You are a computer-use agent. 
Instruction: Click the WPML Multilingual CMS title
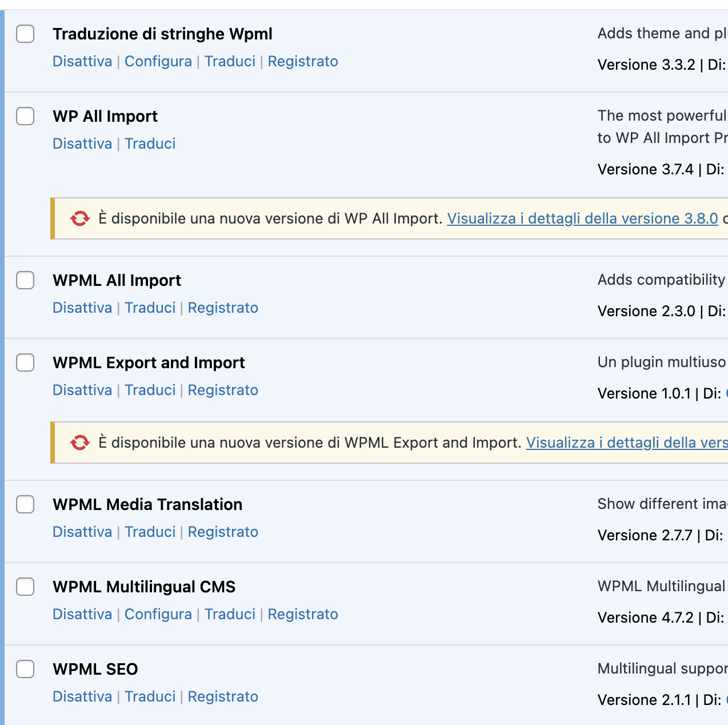tap(144, 587)
